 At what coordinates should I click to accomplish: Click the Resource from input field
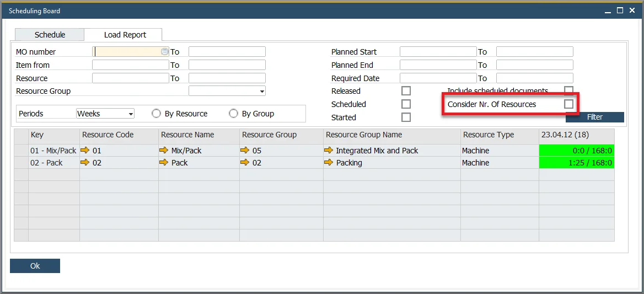pos(131,78)
